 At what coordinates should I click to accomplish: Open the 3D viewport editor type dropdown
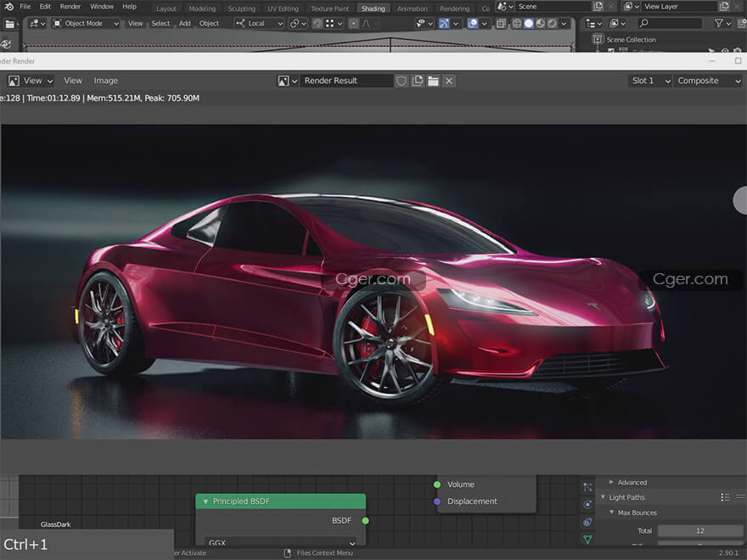[x=37, y=24]
